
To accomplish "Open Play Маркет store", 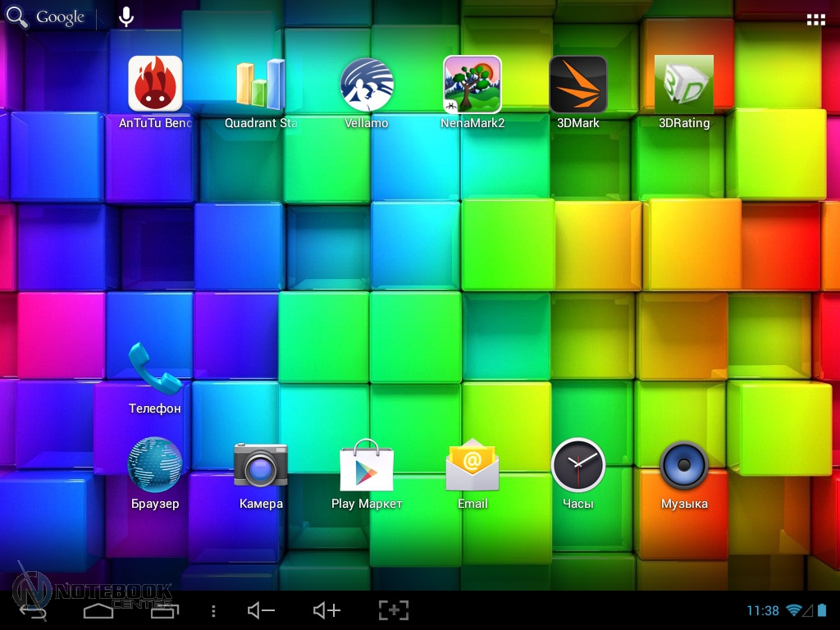I will 367,465.
